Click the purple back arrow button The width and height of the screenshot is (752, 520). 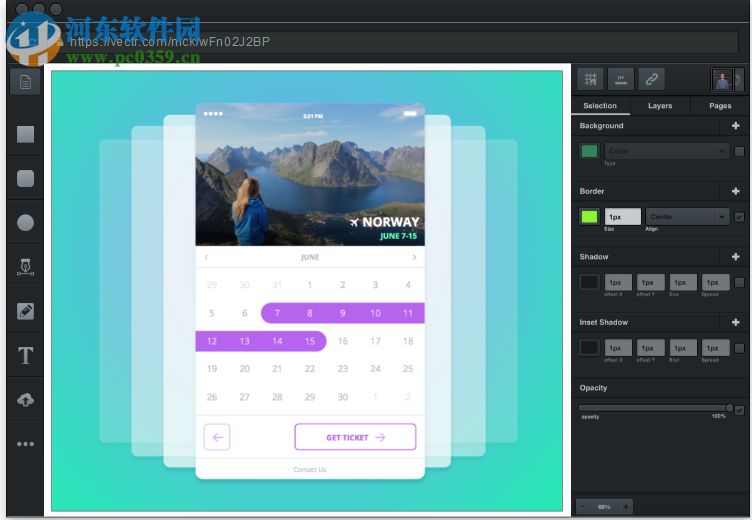(217, 437)
